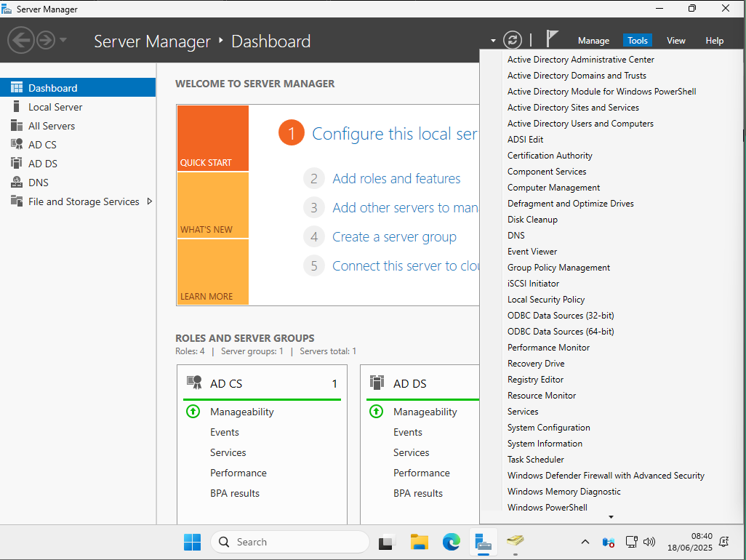Open the breadcrumb dropdown beside Refresh
The height and width of the screenshot is (560, 746).
494,41
